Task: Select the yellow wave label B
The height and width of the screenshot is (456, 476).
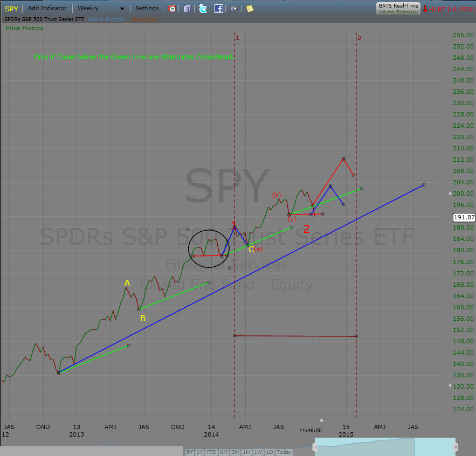Action: pos(143,319)
